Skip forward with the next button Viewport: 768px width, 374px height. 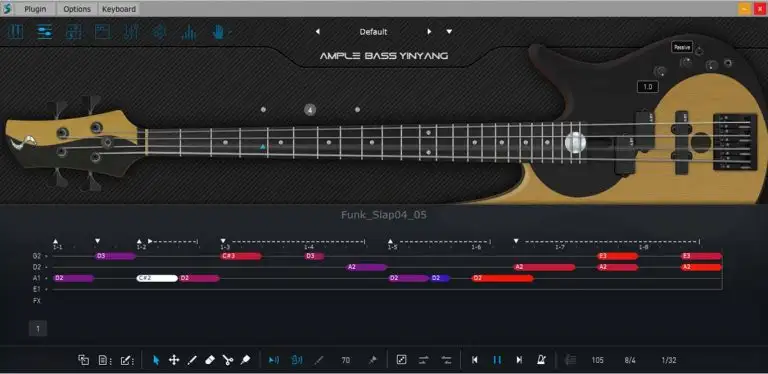[519, 360]
